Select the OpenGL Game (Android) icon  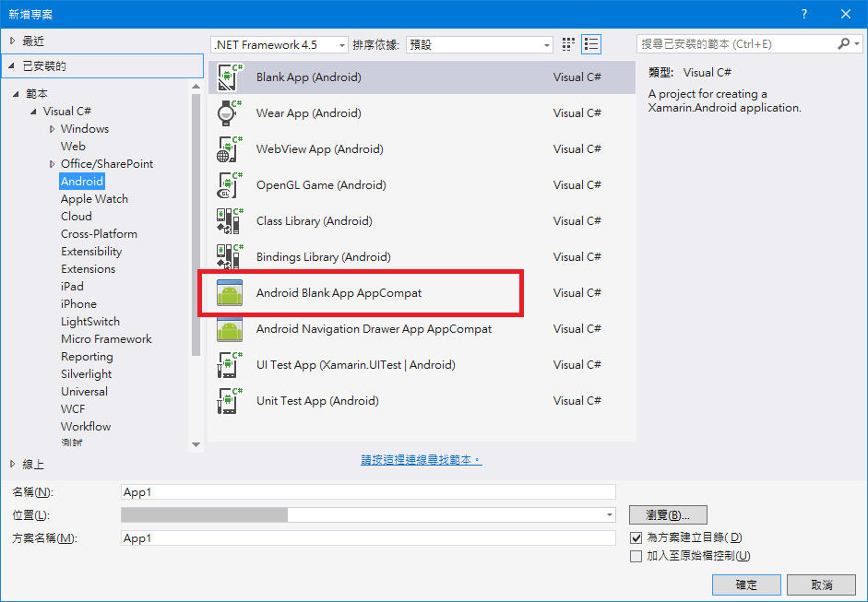[x=230, y=185]
